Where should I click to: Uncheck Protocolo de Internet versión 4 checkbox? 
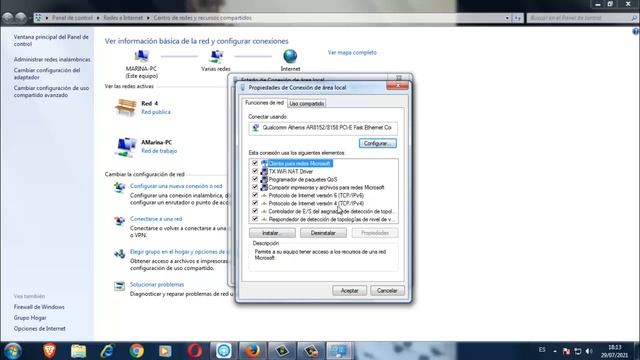pos(255,203)
